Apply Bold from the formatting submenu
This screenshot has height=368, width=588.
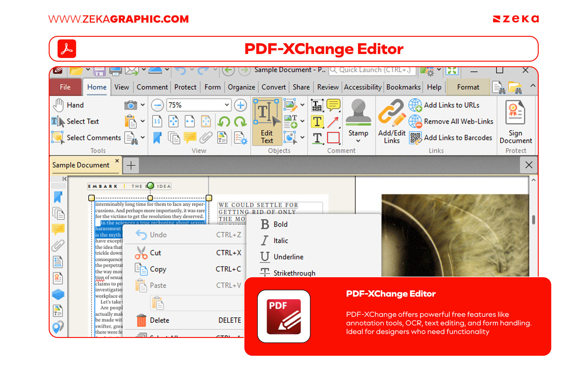pos(314,224)
